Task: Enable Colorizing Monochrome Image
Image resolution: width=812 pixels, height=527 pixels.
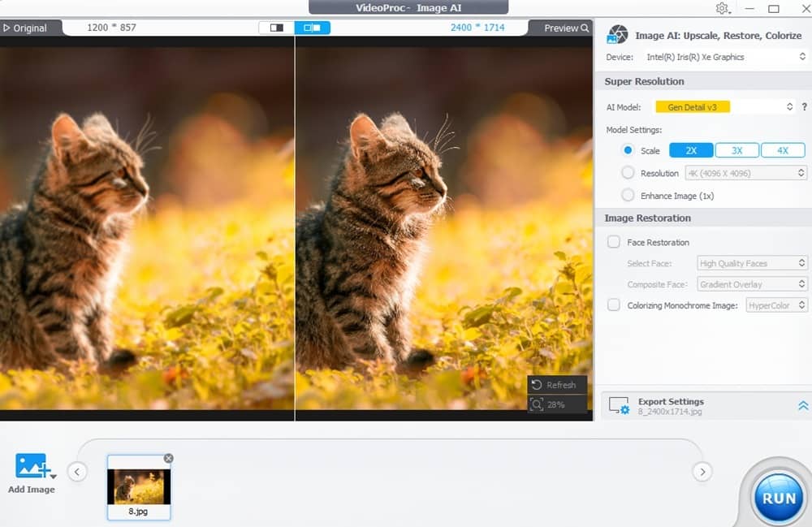Action: [613, 305]
